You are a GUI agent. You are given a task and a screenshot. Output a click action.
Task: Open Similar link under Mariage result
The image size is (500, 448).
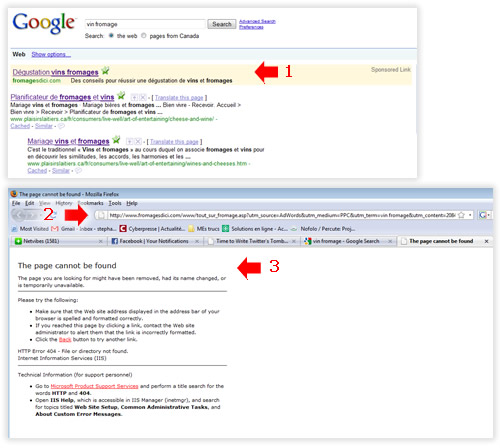click(61, 171)
